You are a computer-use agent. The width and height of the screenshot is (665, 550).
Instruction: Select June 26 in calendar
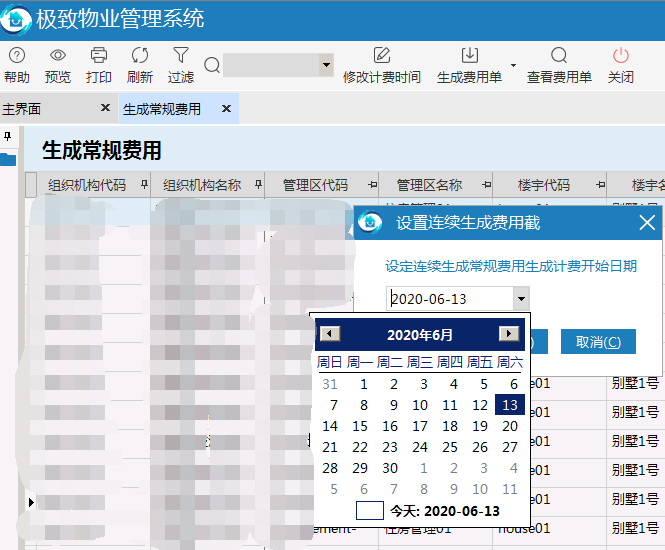(x=480, y=447)
